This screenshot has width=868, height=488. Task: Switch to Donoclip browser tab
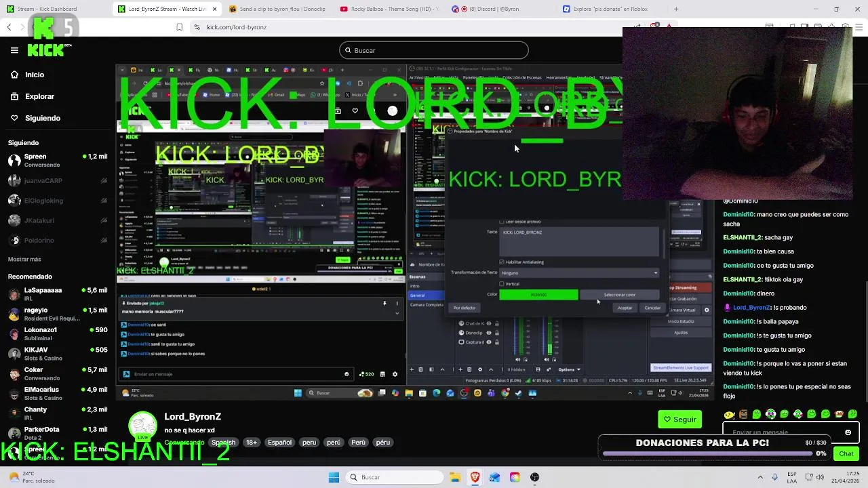[x=278, y=9]
